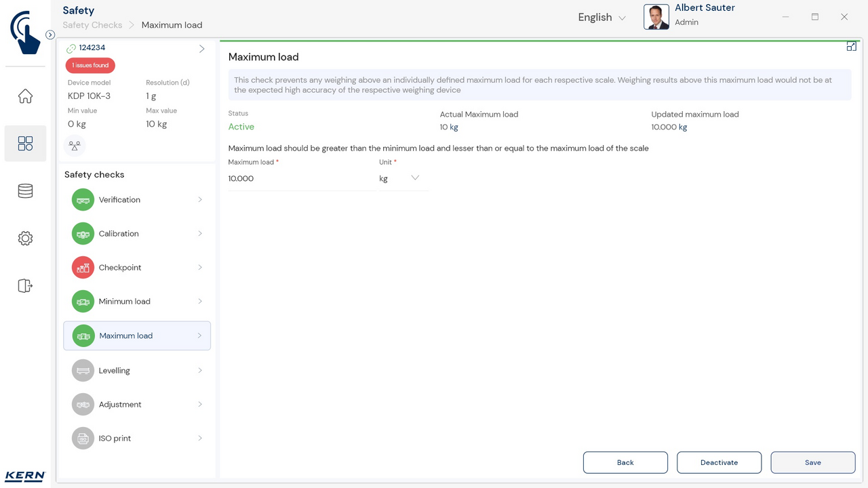The image size is (868, 488).
Task: Open the database icon in sidebar
Action: [x=25, y=191]
